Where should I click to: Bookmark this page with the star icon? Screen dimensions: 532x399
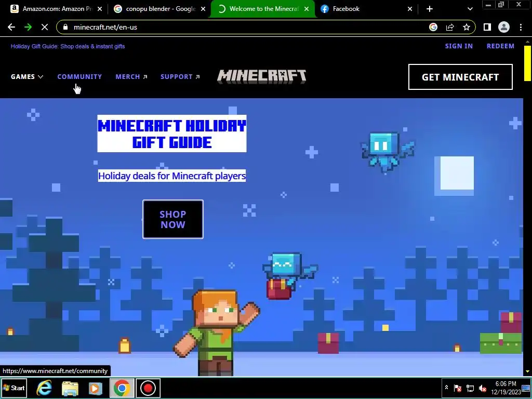coord(467,27)
